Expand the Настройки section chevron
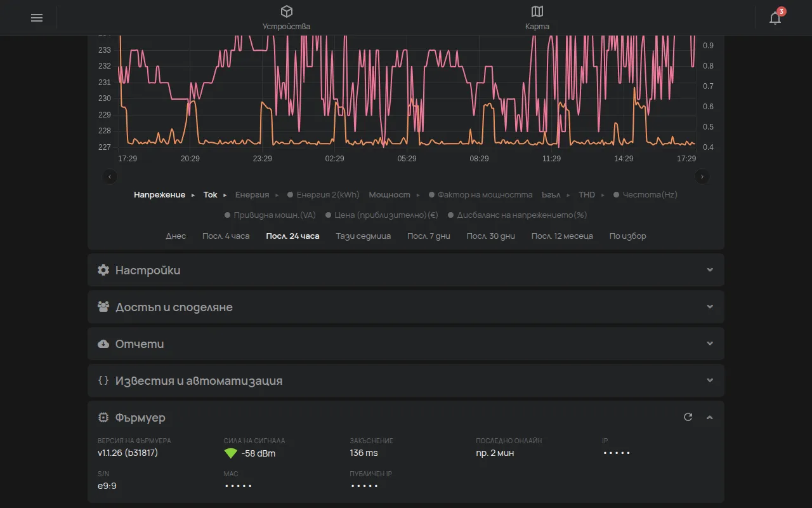The height and width of the screenshot is (508, 812). (x=710, y=270)
